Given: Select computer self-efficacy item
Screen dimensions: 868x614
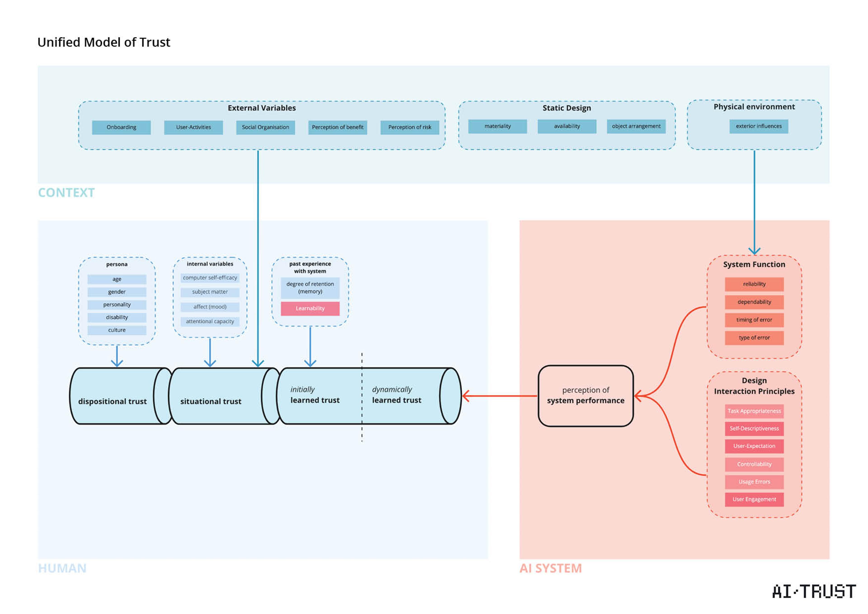Looking at the screenshot, I should [x=210, y=278].
